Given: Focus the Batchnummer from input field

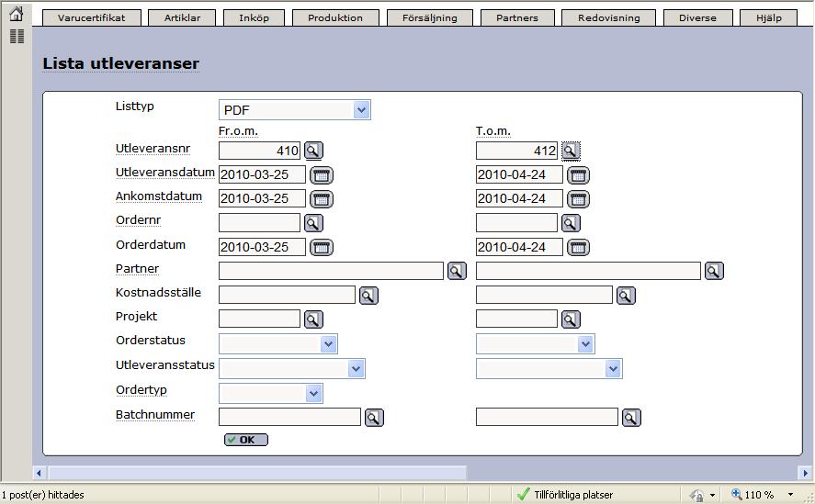Looking at the screenshot, I should pos(289,417).
